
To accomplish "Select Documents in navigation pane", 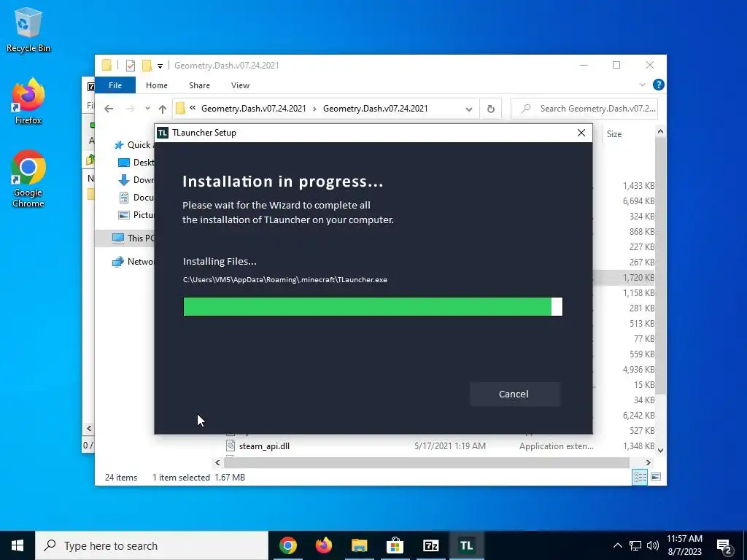I will [x=136, y=197].
